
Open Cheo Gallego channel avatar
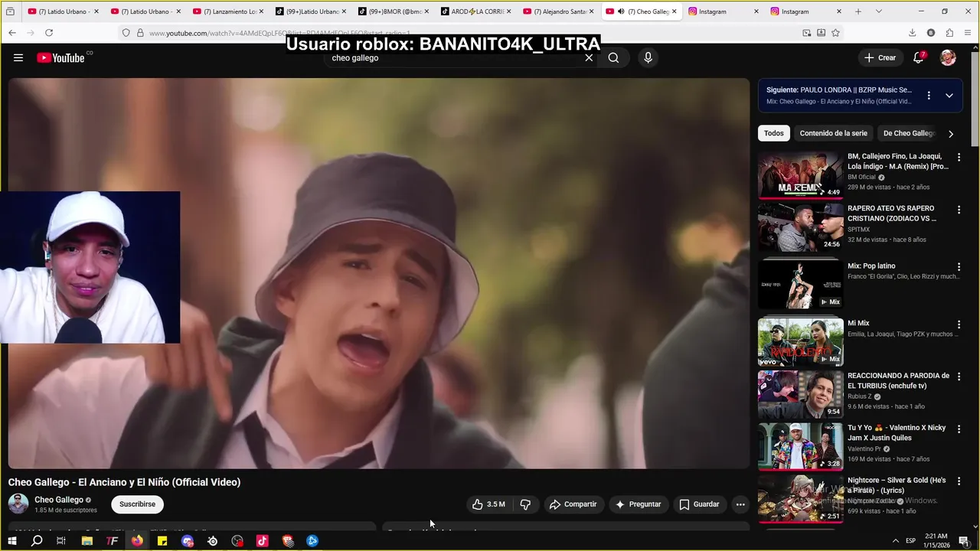(18, 504)
